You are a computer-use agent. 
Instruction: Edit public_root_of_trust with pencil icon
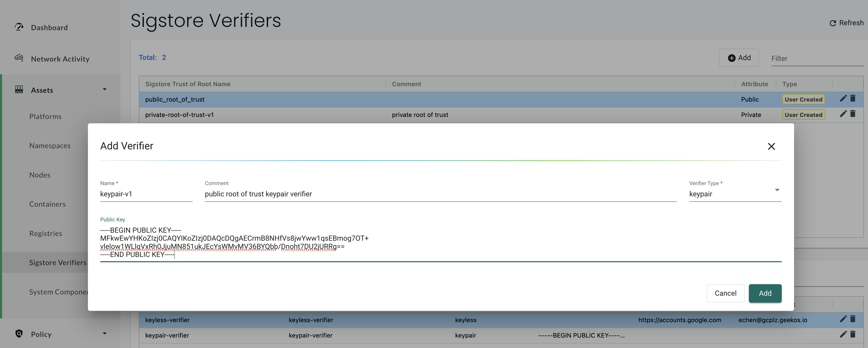coord(843,99)
